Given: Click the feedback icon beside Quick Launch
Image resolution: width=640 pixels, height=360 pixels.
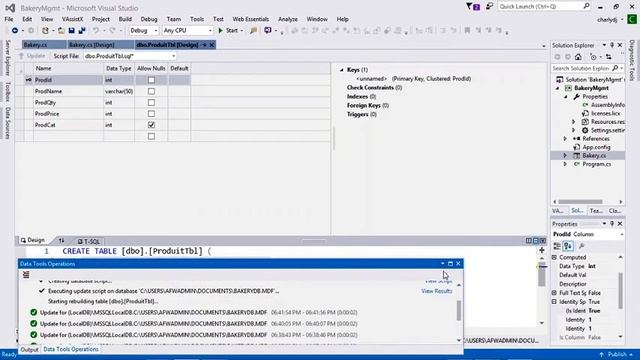Looking at the screenshot, I should 489,7.
